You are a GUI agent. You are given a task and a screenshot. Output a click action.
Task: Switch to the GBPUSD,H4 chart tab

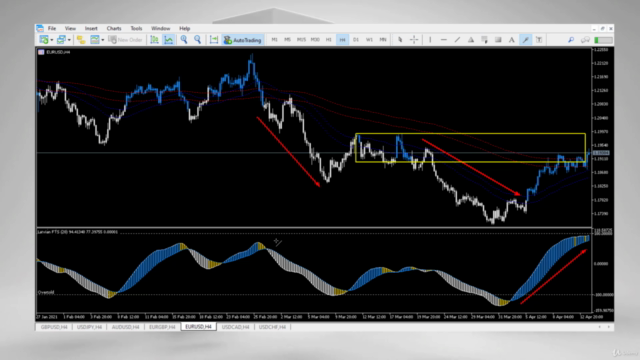(x=54, y=327)
